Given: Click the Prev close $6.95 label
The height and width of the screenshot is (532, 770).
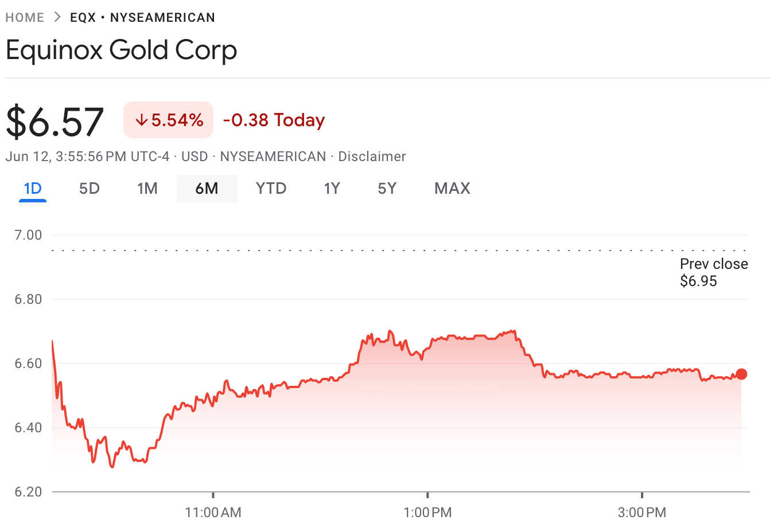Looking at the screenshot, I should [714, 272].
